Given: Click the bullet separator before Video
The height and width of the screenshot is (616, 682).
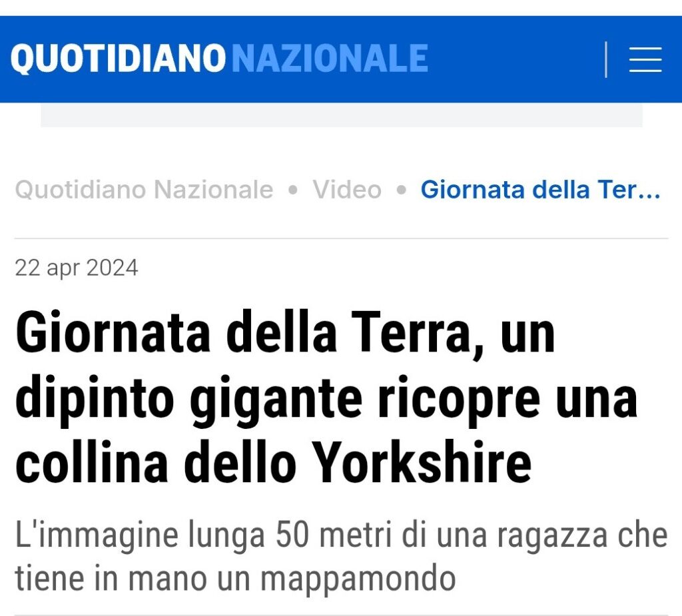Looking at the screenshot, I should (x=293, y=190).
